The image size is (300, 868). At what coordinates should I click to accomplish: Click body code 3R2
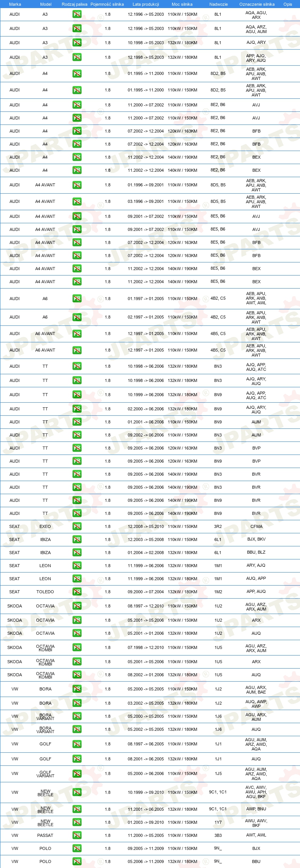(x=218, y=526)
